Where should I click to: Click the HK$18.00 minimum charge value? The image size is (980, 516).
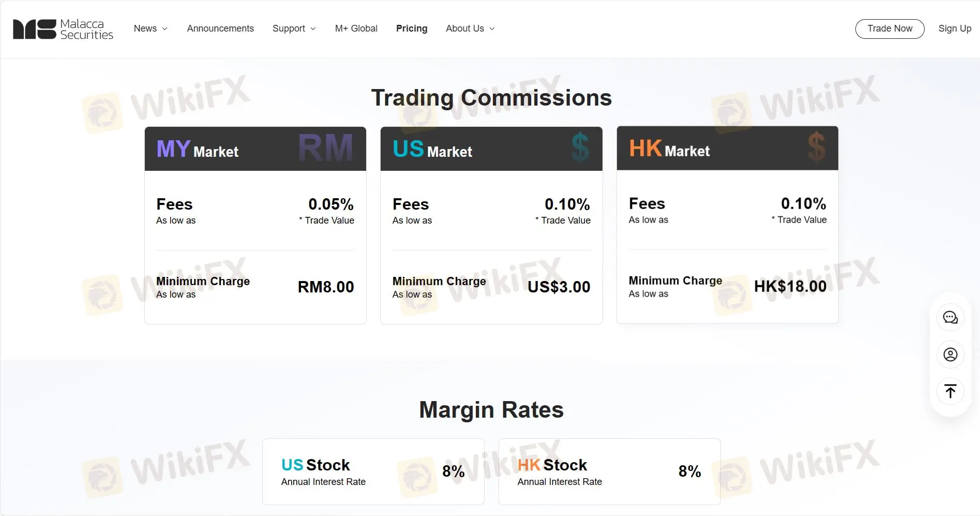coord(790,286)
